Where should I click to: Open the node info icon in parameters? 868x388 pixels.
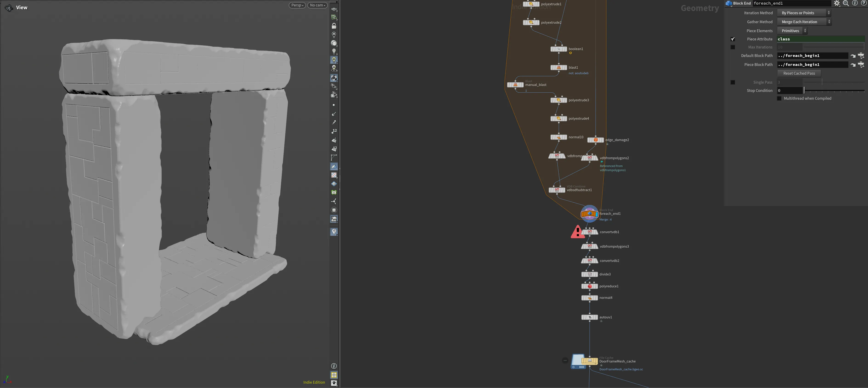[x=855, y=3]
